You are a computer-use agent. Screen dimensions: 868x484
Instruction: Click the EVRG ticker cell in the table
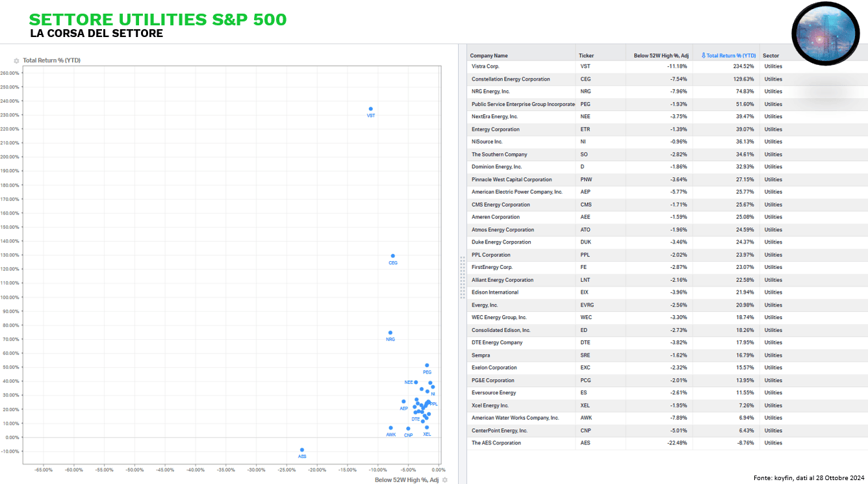(x=587, y=305)
